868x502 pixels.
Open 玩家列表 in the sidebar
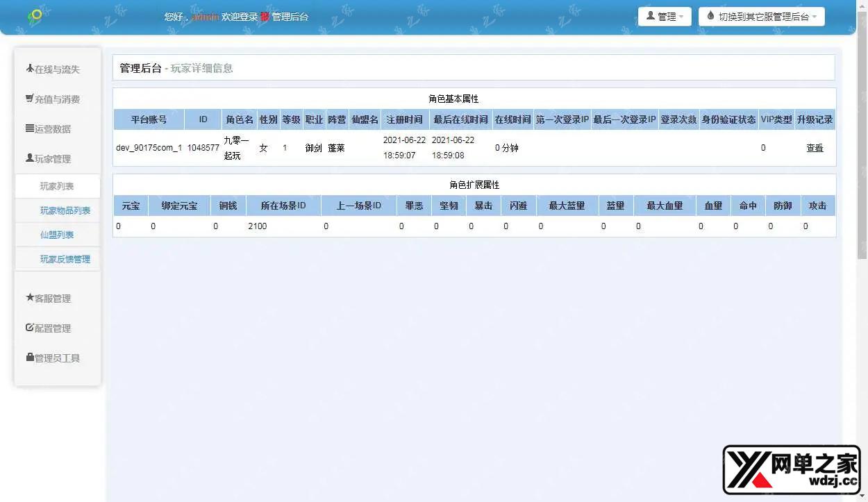click(57, 186)
